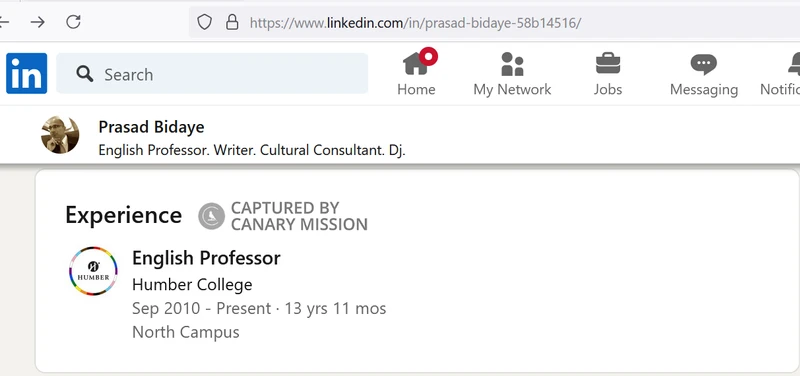The height and width of the screenshot is (376, 800).
Task: Go forward with browser arrow
Action: tap(37, 22)
